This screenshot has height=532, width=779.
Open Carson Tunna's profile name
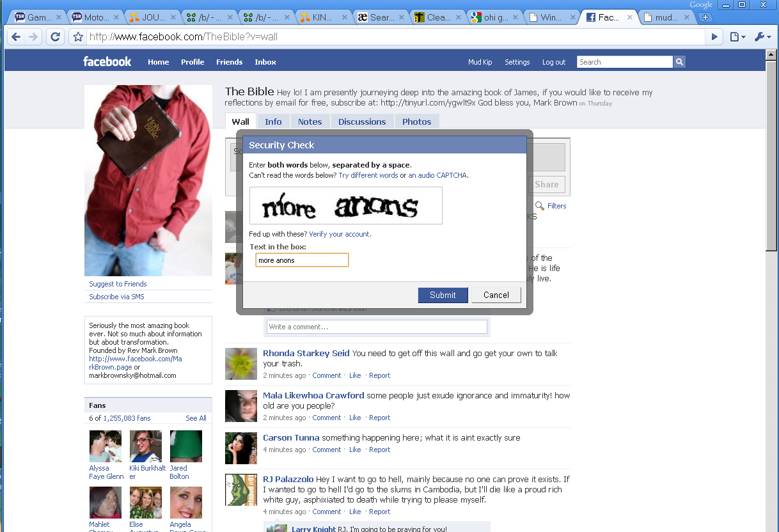pos(291,437)
